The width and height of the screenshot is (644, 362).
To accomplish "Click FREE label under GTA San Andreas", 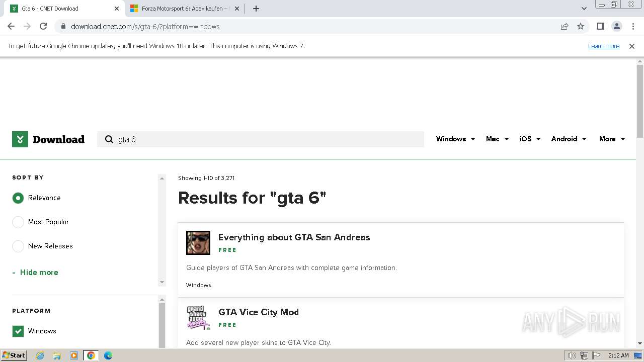I will [x=227, y=250].
